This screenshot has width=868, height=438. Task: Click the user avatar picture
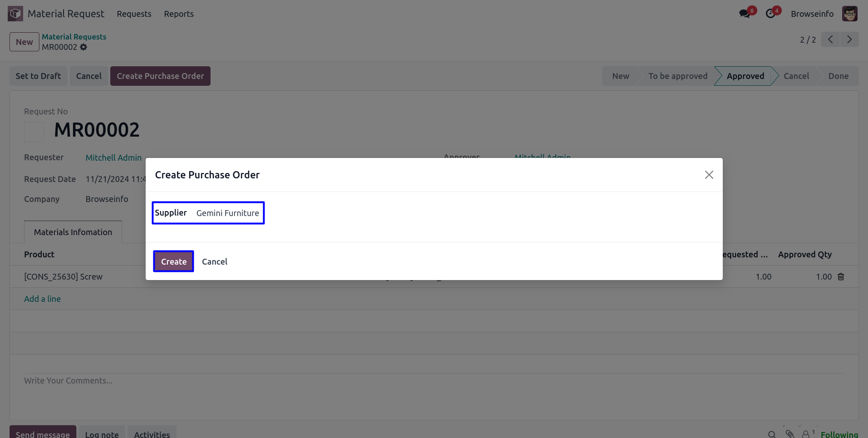(849, 14)
